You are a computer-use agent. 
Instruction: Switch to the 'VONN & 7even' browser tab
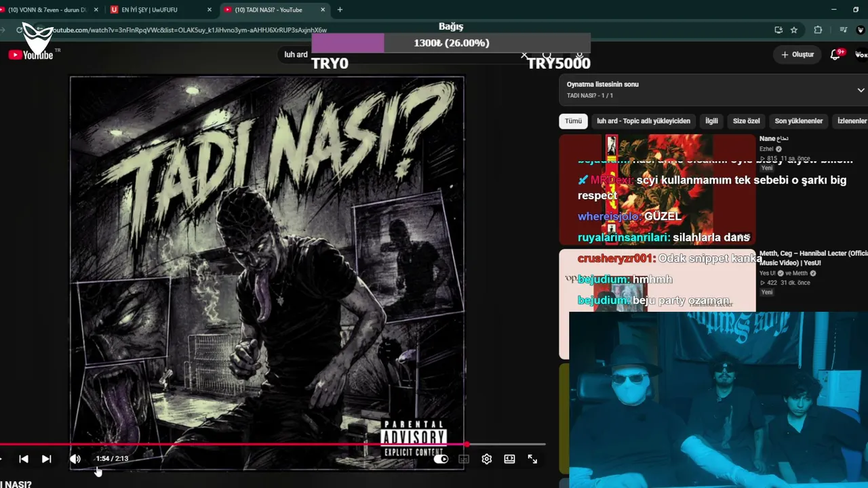47,10
